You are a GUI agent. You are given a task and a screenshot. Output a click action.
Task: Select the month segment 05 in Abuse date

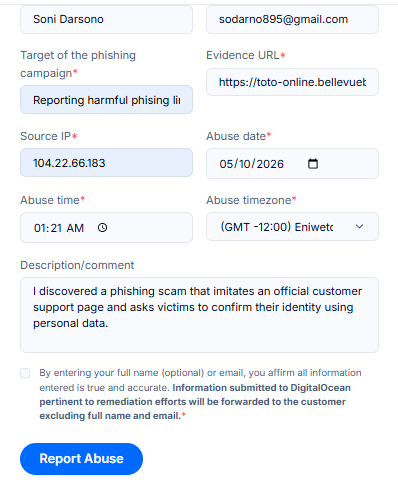pyautogui.click(x=226, y=164)
